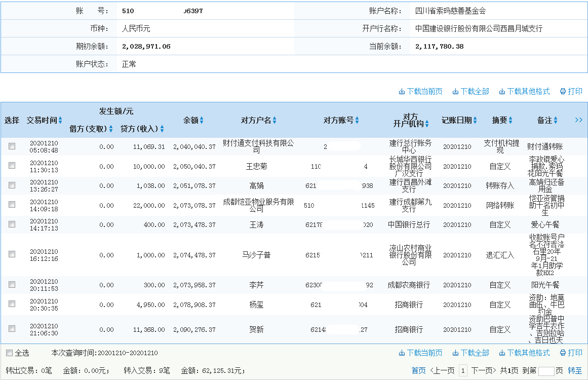Sort by counterparty name column arrow
This screenshot has width=588, height=380.
274,120
